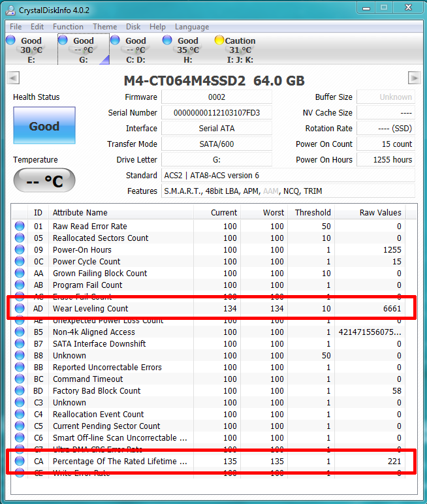Select the Wear Leveling Count attribute name

point(90,309)
